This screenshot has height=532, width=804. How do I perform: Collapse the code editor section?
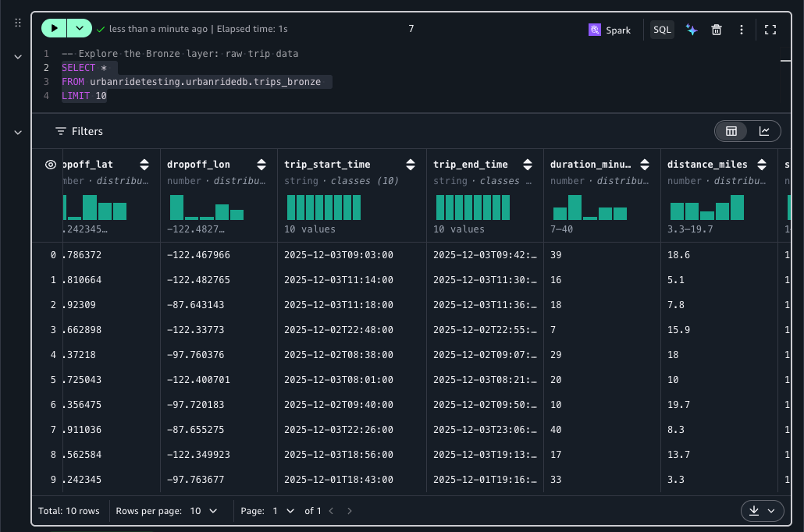(x=18, y=57)
